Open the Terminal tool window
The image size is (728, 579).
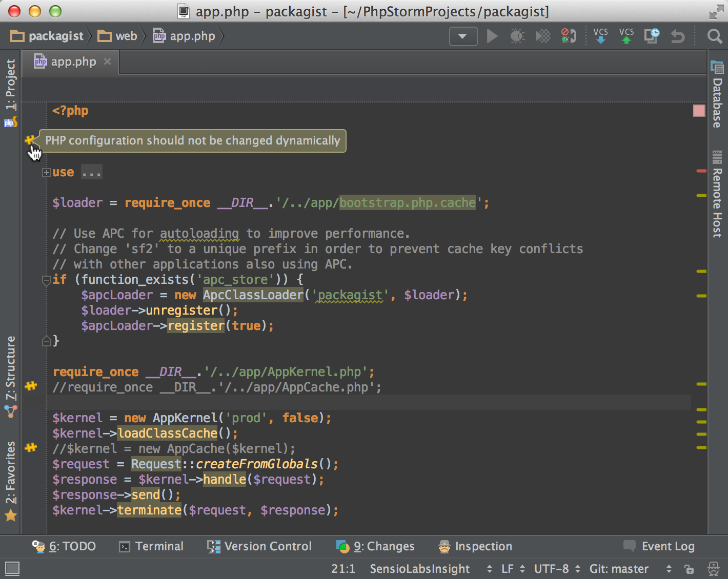151,546
